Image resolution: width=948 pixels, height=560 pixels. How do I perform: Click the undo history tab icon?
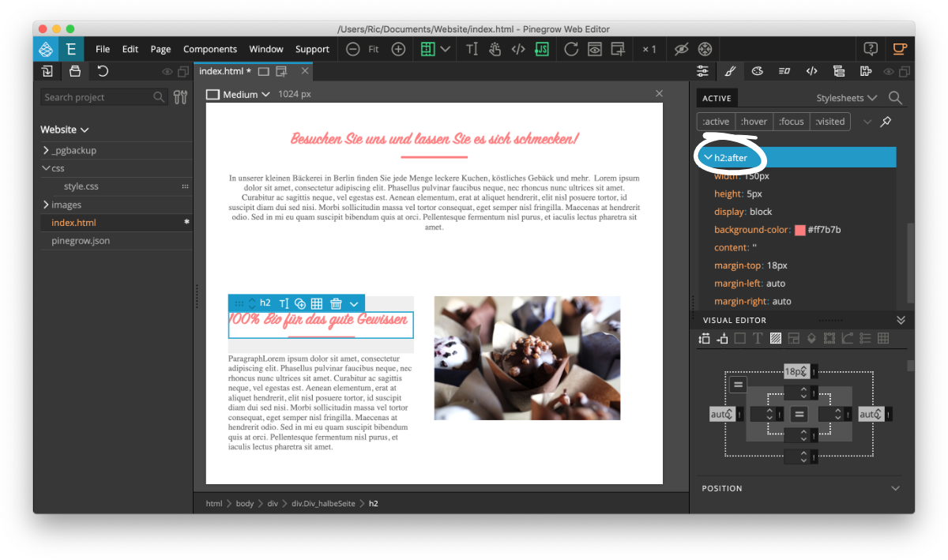pos(103,71)
